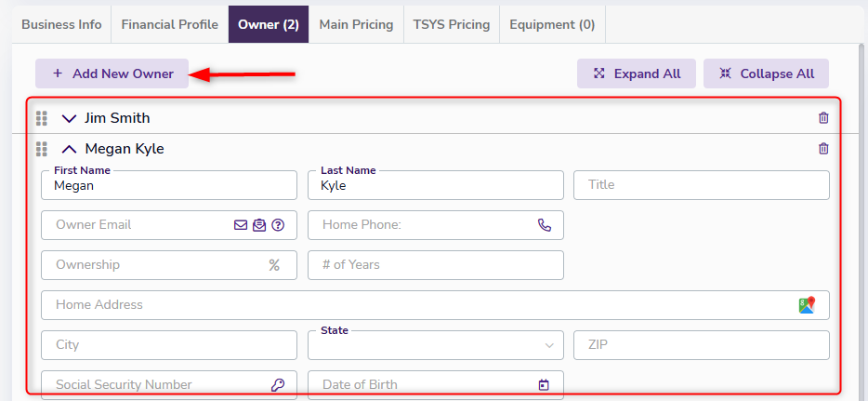Click the phone icon in Home Phone
This screenshot has height=401, width=868.
click(x=545, y=225)
